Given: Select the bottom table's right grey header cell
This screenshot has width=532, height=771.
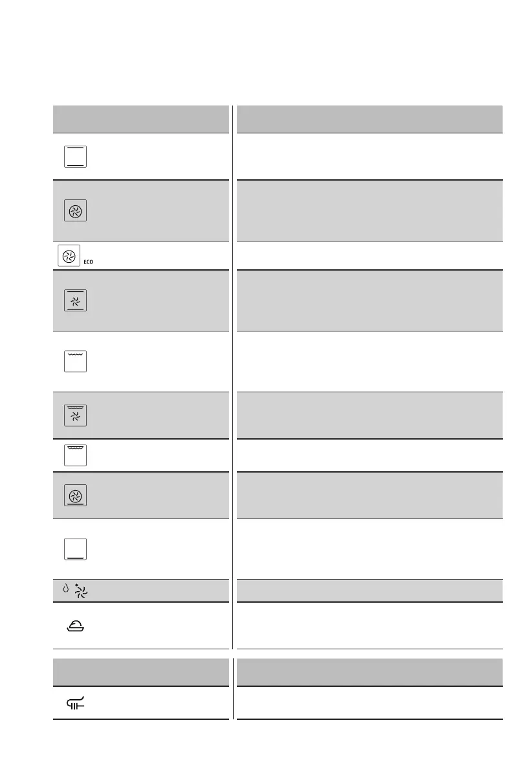Looking at the screenshot, I should 370,673.
